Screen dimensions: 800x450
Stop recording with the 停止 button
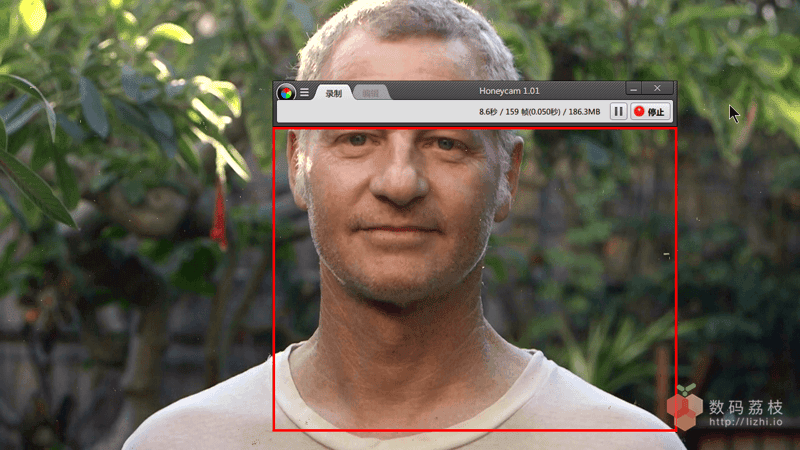(x=649, y=111)
